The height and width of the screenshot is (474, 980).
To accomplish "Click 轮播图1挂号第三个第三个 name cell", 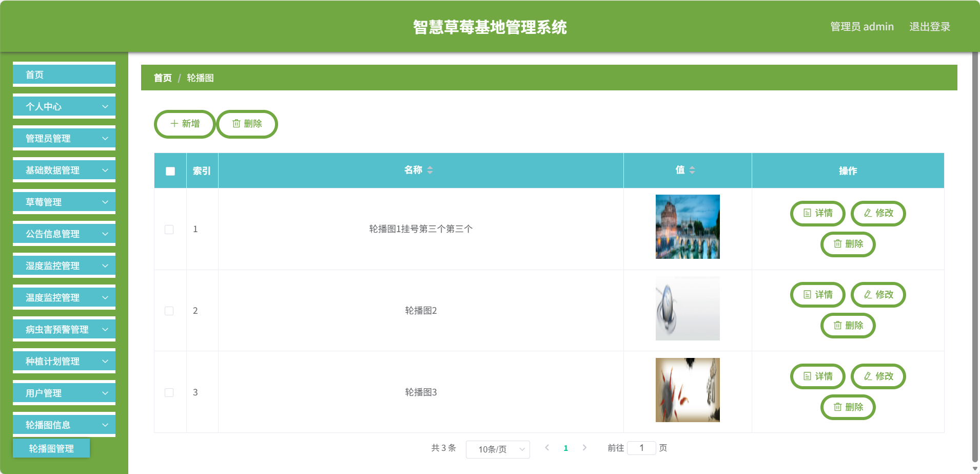I will click(421, 229).
